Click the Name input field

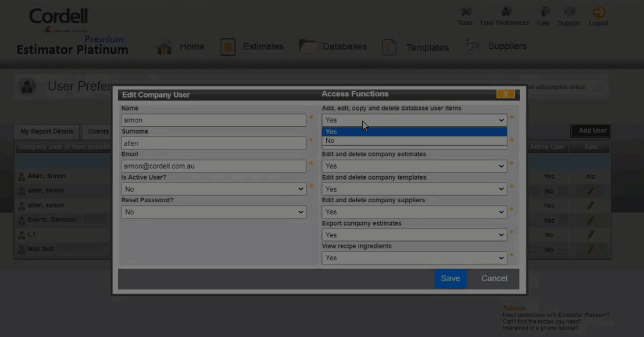213,120
